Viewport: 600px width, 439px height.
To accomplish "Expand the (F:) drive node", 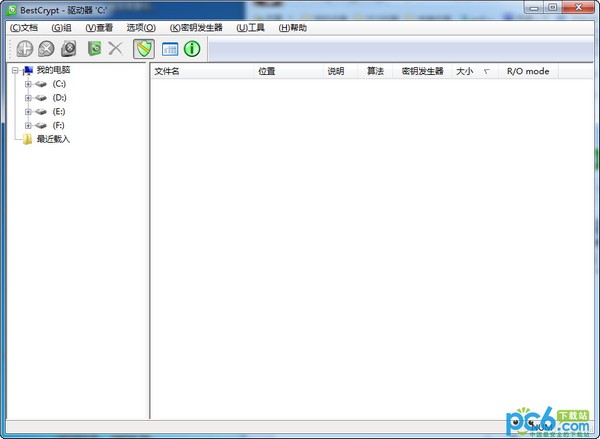I will point(28,126).
